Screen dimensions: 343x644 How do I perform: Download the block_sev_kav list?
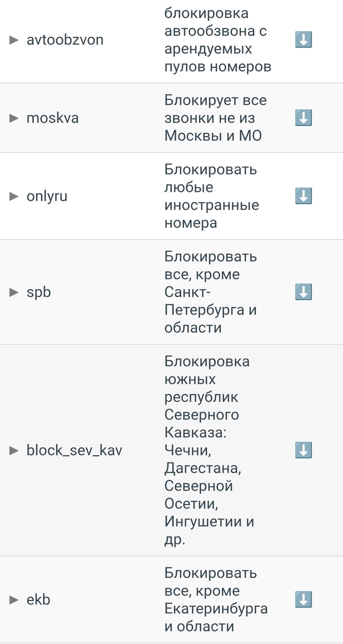303,450
